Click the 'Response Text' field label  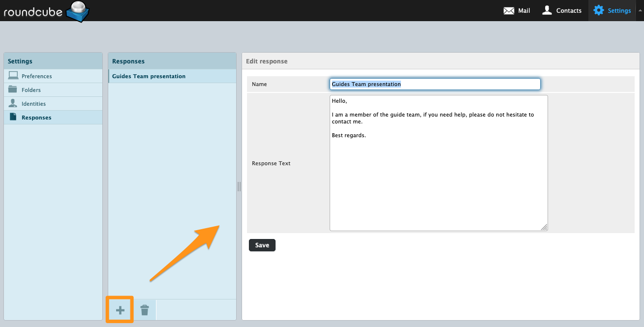tap(271, 163)
